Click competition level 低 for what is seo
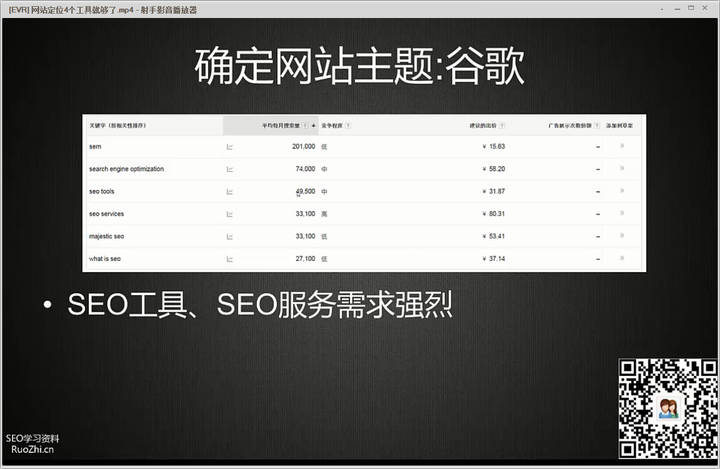This screenshot has height=469, width=720. pyautogui.click(x=324, y=260)
